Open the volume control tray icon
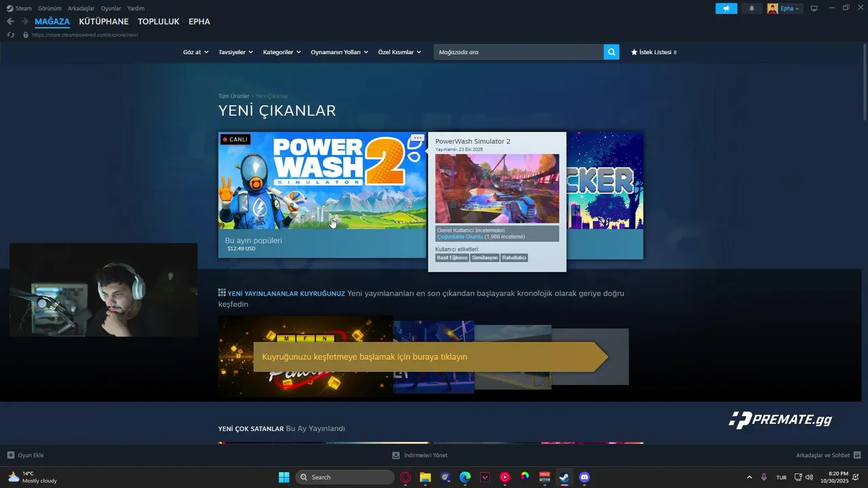The height and width of the screenshot is (488, 868). tap(809, 477)
